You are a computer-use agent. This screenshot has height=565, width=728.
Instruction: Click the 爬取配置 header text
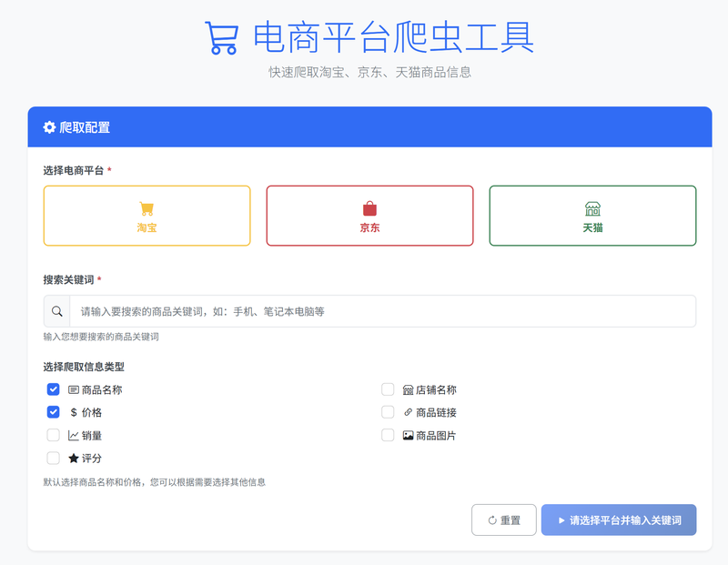tap(85, 127)
